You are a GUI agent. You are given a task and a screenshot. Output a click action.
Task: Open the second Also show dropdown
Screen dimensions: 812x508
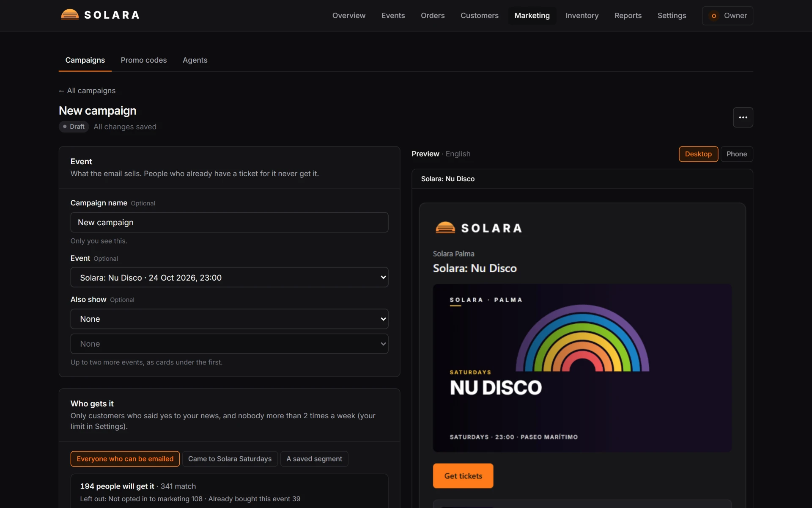(229, 344)
